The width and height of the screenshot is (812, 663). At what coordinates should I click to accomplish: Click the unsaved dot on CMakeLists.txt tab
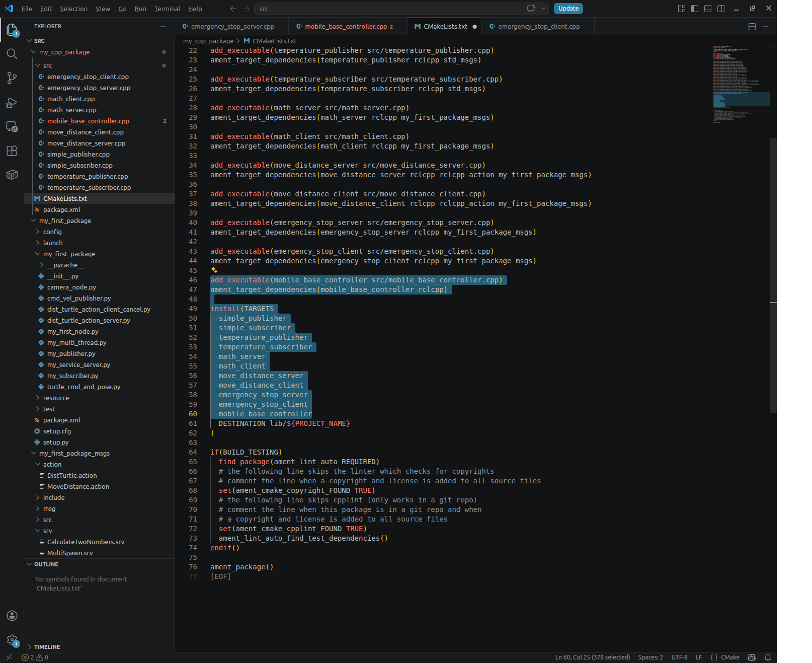(474, 27)
